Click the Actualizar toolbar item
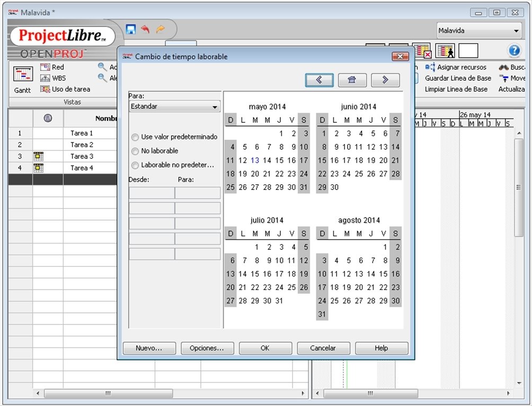The image size is (532, 406). point(512,89)
